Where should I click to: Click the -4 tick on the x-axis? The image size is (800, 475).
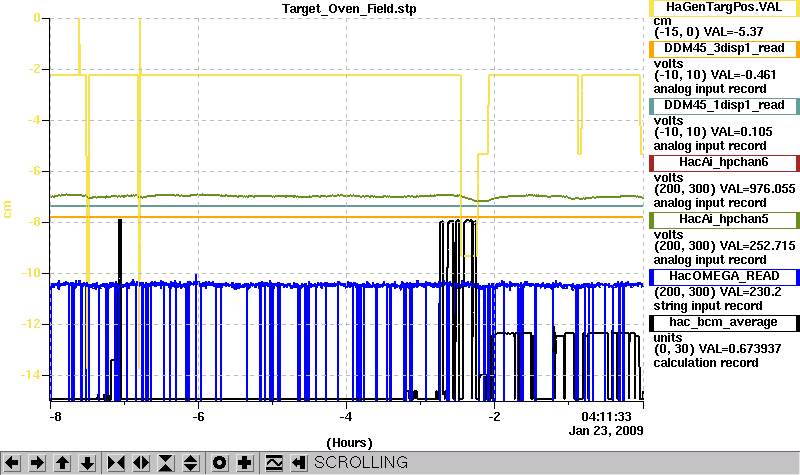tap(346, 417)
